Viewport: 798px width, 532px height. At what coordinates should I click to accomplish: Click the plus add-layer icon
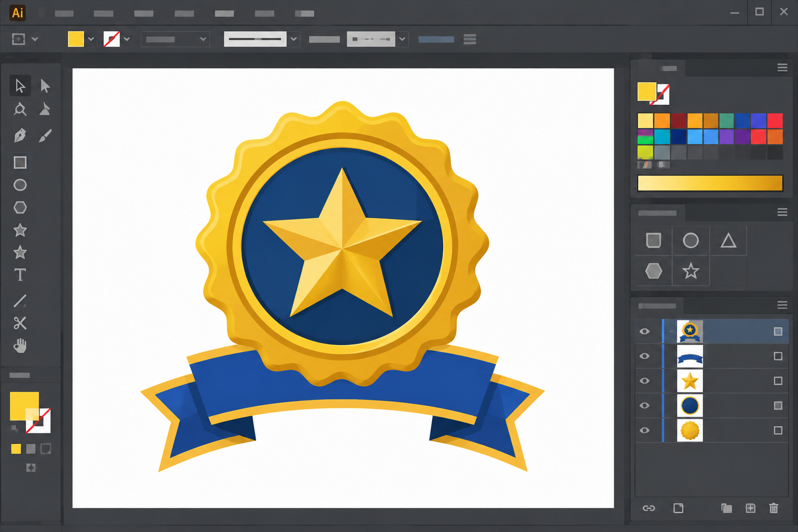click(x=750, y=508)
